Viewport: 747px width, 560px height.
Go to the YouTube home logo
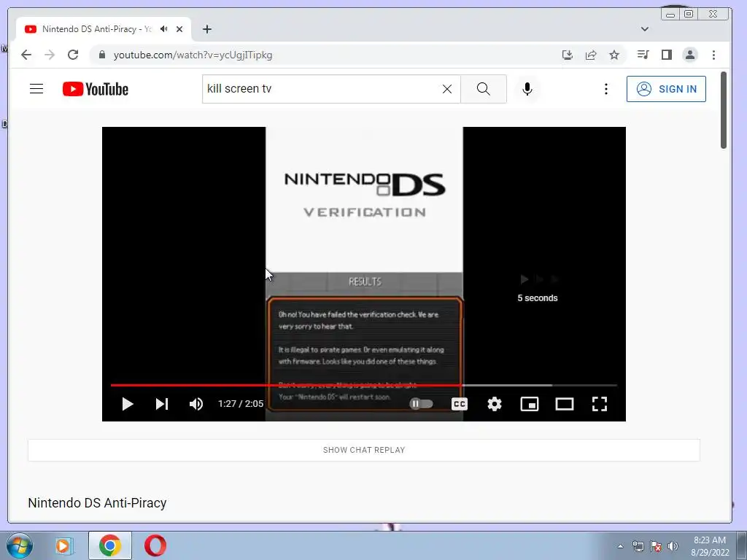[x=96, y=89]
